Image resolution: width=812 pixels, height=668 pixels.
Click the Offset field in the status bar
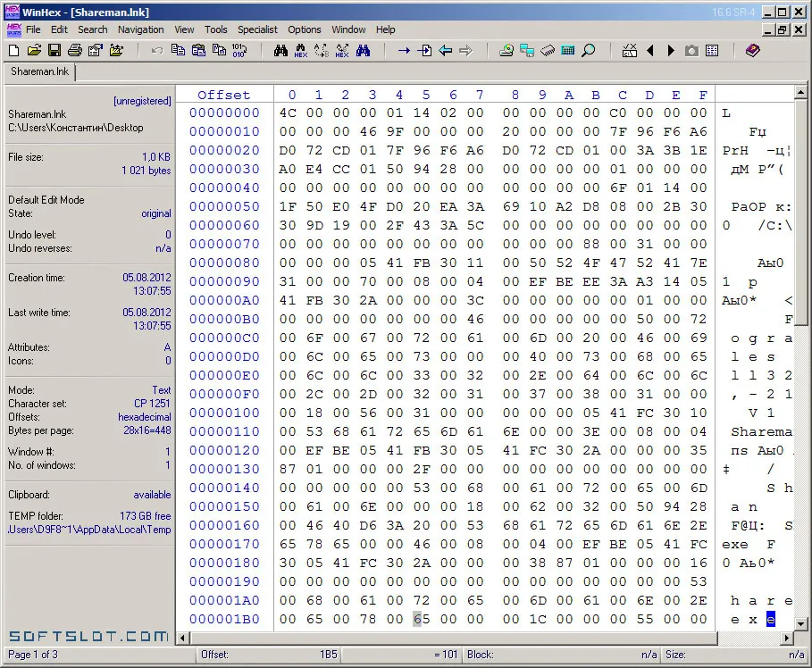pos(269,655)
